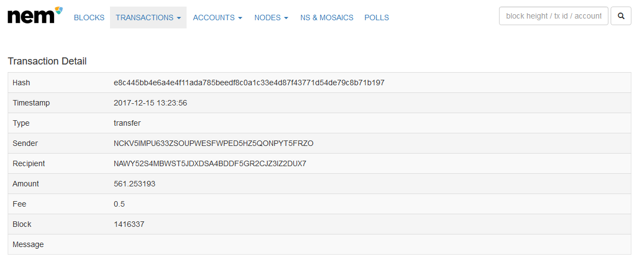This screenshot has height=264, width=644.
Task: Open the BLOCKS page
Action: pos(89,17)
